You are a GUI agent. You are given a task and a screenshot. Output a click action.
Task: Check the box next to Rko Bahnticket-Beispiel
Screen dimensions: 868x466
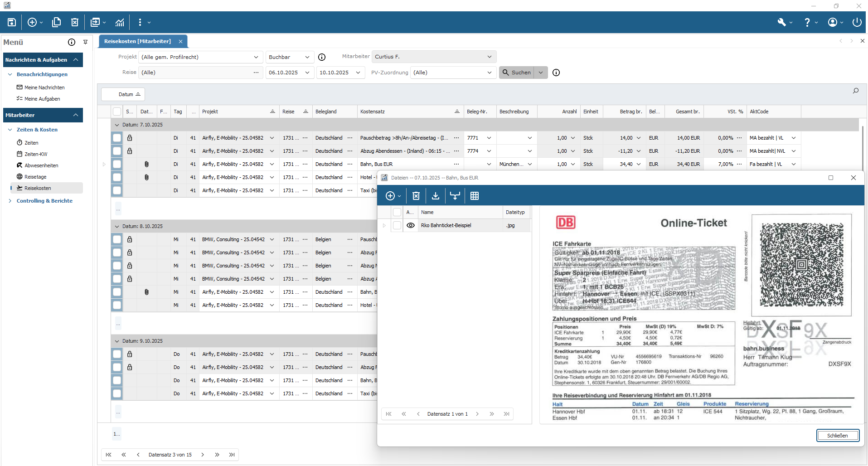point(397,225)
